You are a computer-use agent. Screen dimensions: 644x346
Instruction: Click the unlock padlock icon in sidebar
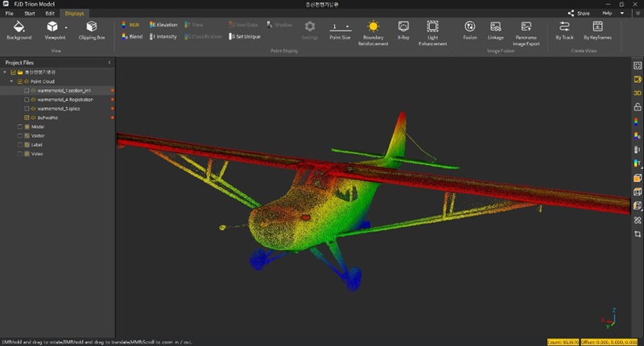tap(638, 107)
